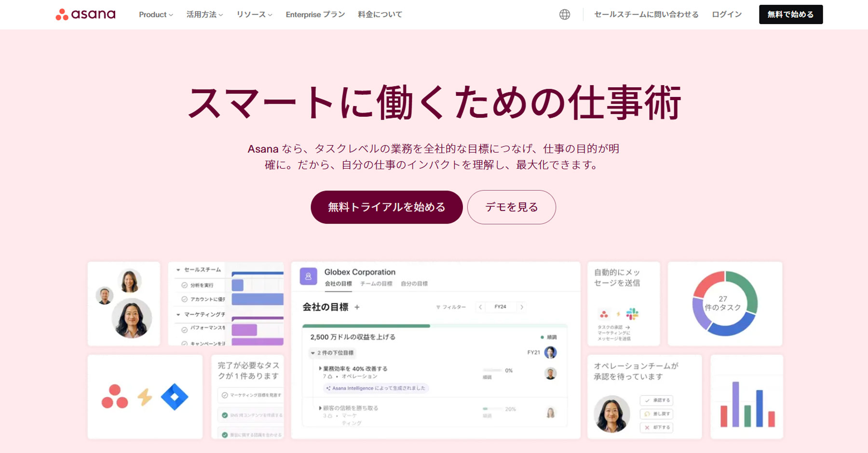Click 承認する approve option
This screenshot has width=868, height=453.
pos(656,400)
